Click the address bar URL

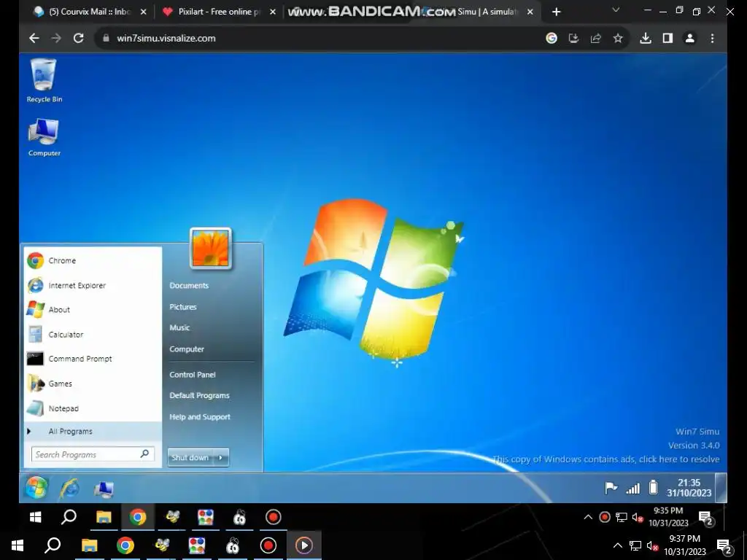166,38
